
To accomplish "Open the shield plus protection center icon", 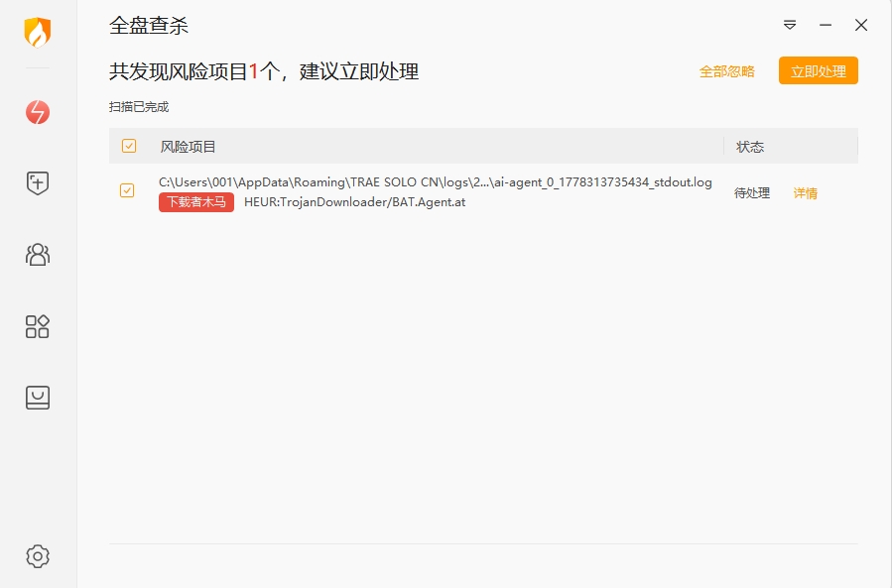I will coord(38,183).
